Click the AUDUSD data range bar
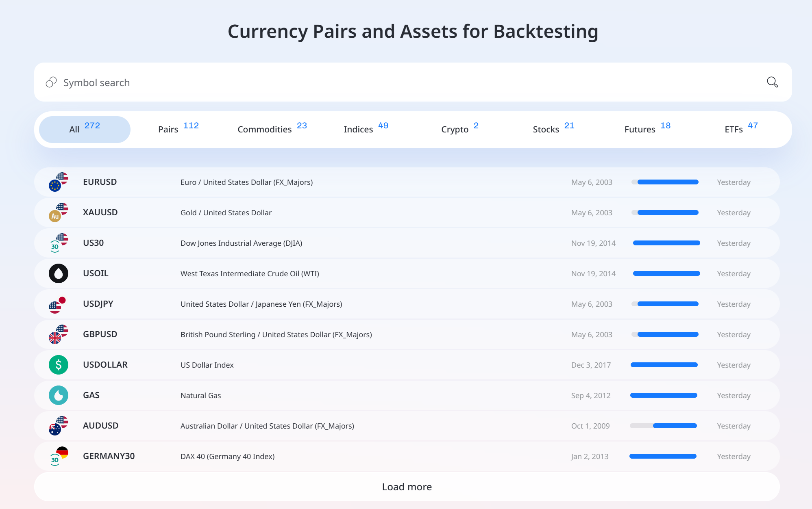This screenshot has height=509, width=812. (x=663, y=426)
